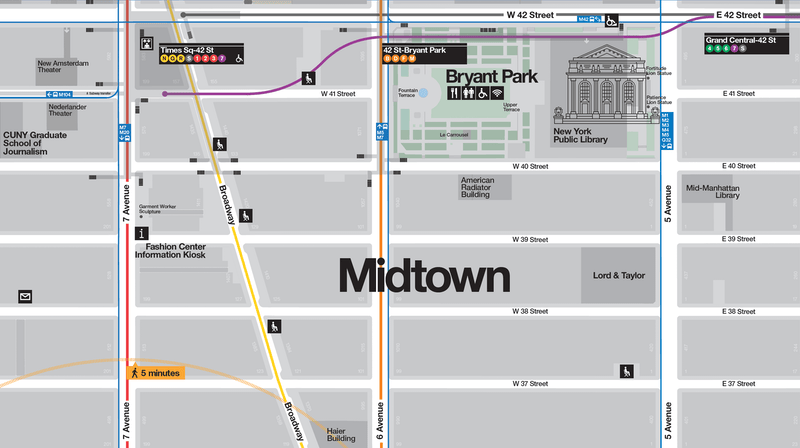Click the blue M104 bus marker
The image size is (800, 448).
(x=59, y=94)
